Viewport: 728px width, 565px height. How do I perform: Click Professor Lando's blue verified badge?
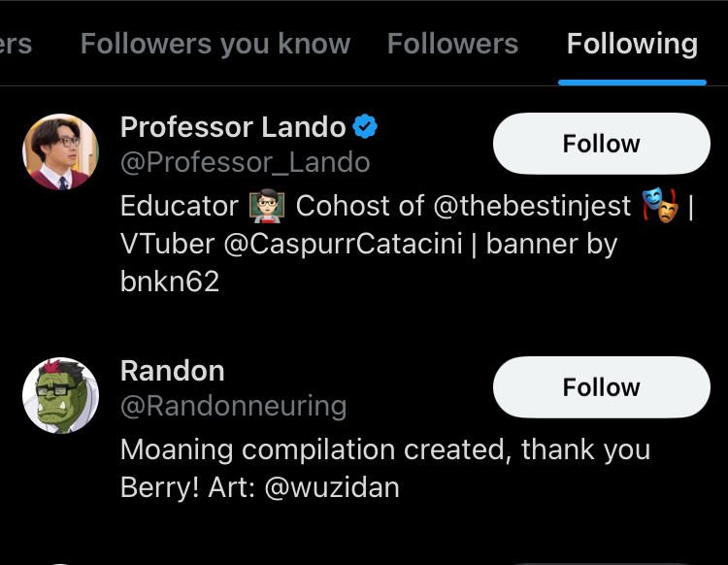coord(365,127)
